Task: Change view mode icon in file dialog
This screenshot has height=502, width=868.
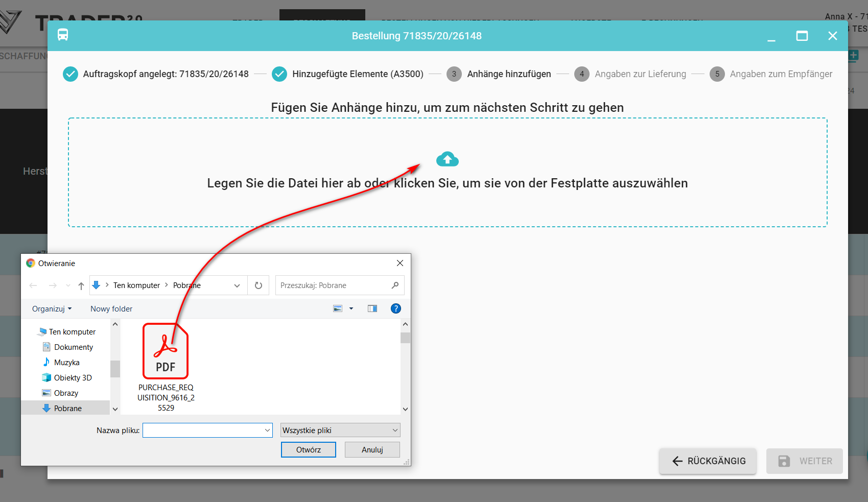Action: 338,308
